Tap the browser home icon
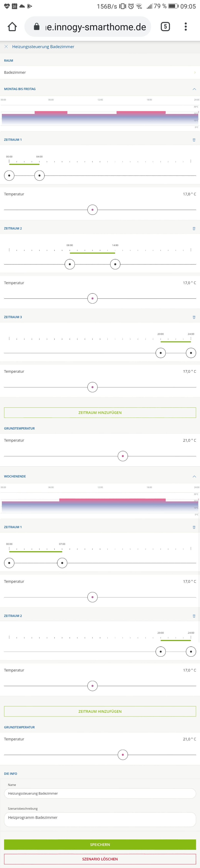 pos(12,27)
